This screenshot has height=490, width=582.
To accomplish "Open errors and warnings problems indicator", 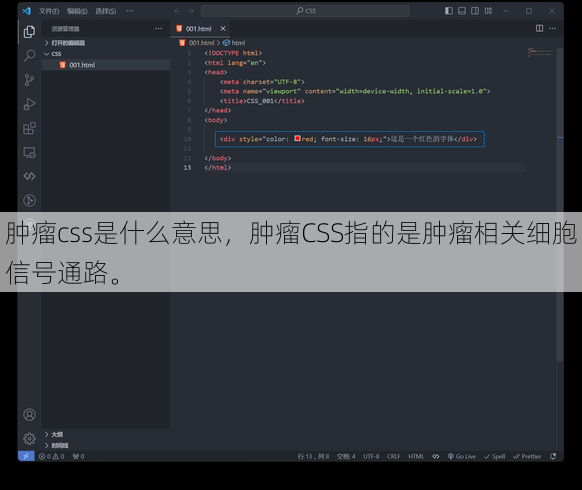I will coord(52,456).
